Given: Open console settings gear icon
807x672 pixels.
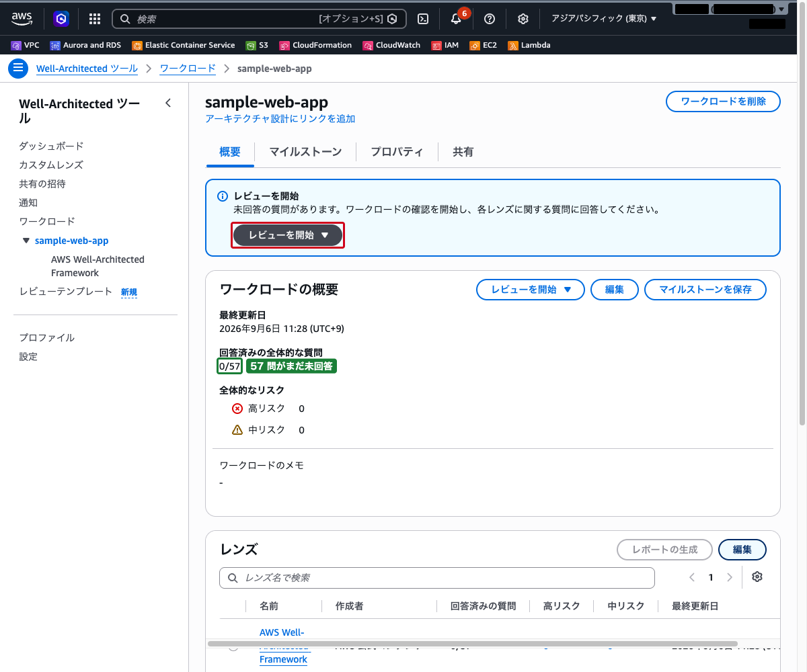Looking at the screenshot, I should (x=523, y=19).
